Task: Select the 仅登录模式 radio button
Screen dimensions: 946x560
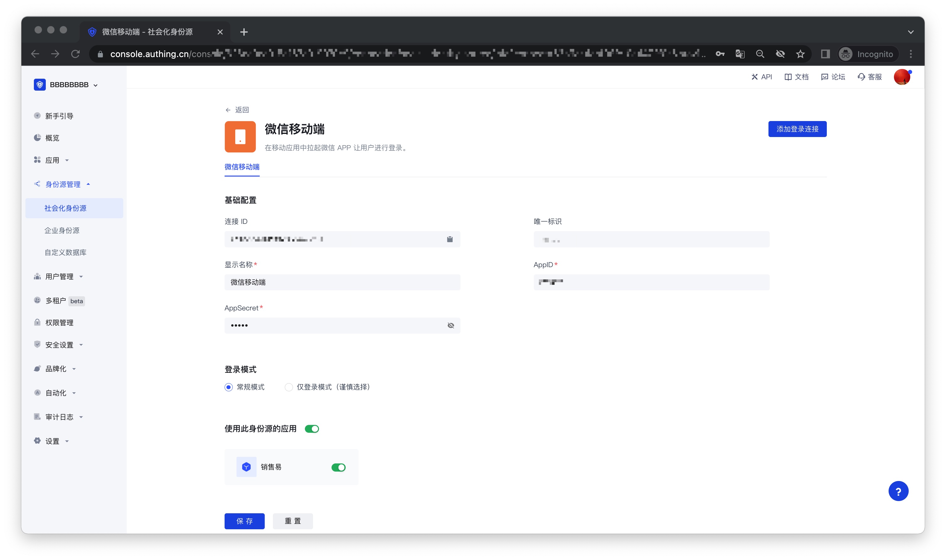Action: pos(289,387)
